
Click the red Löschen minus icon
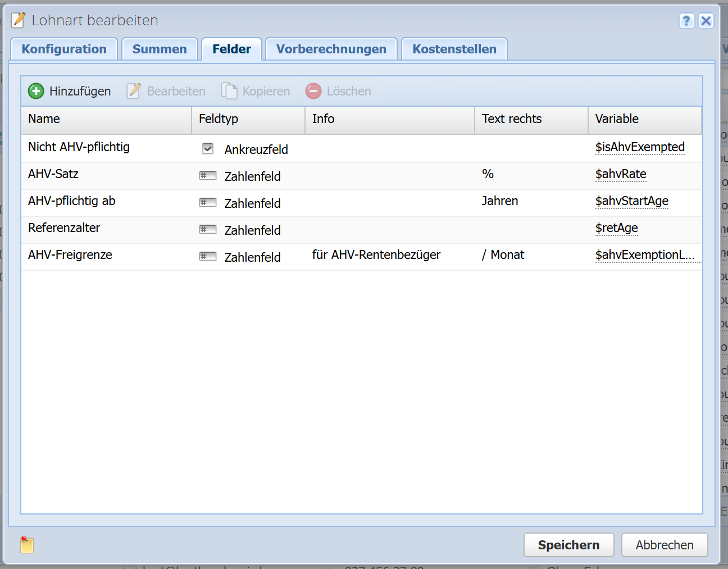[x=313, y=91]
